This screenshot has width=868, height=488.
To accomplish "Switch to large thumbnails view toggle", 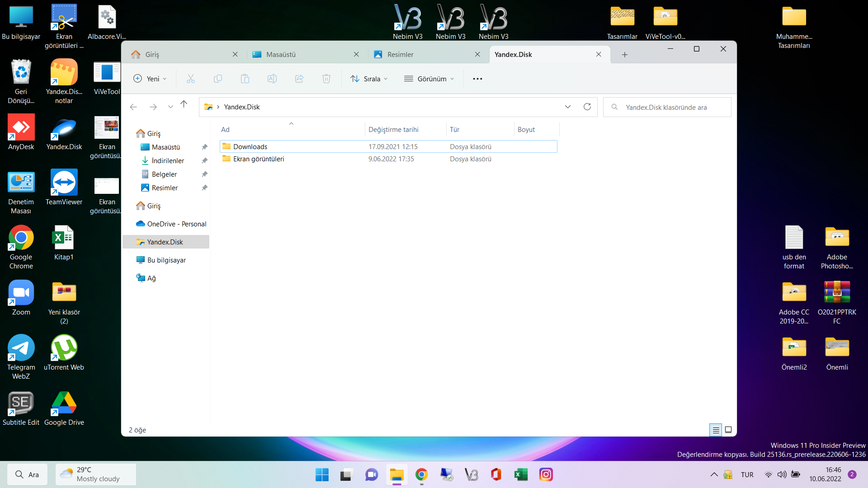I will (x=728, y=430).
